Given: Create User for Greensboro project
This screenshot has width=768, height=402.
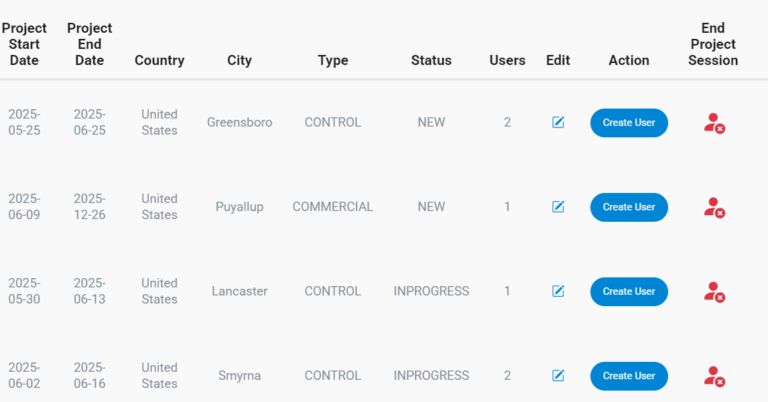Looking at the screenshot, I should tap(628, 123).
